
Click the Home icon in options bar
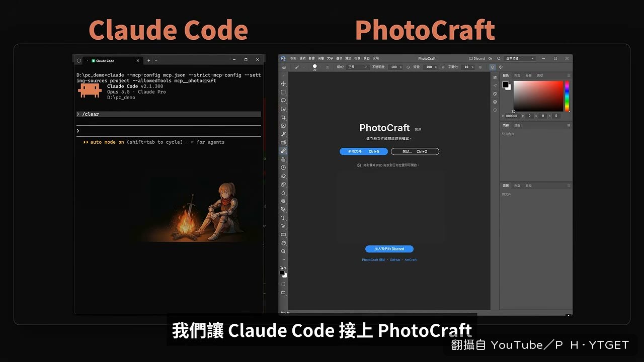pos(284,67)
